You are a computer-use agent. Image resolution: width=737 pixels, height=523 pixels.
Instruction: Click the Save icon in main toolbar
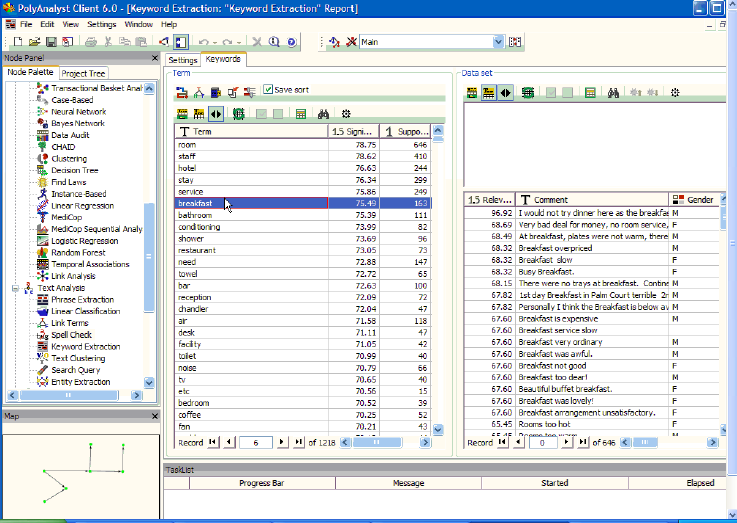click(x=50, y=42)
